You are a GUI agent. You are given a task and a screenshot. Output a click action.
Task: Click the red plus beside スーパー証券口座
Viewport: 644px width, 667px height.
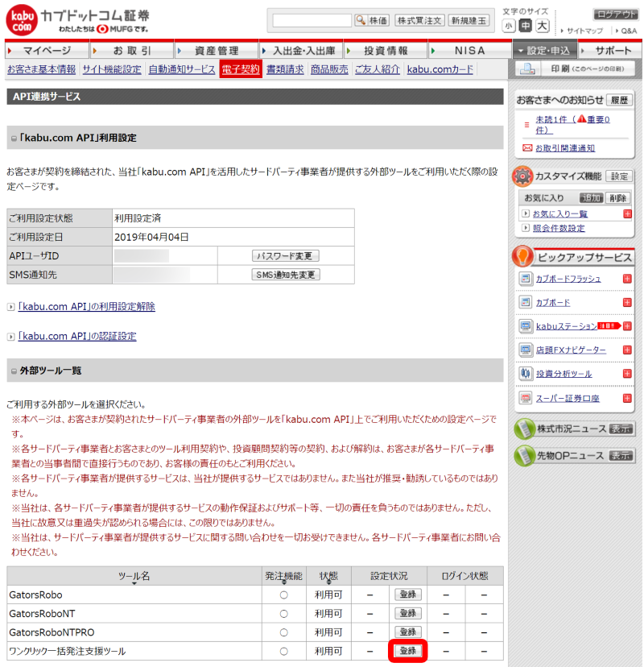[x=627, y=398]
